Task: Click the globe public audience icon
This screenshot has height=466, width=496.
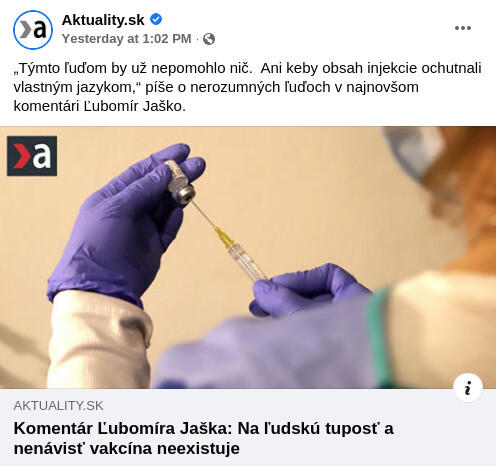Action: [x=209, y=39]
